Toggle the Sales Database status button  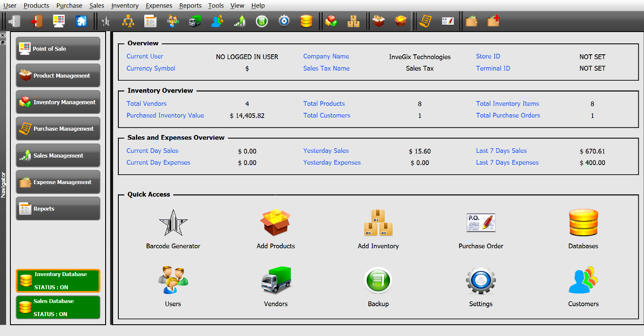pyautogui.click(x=58, y=307)
